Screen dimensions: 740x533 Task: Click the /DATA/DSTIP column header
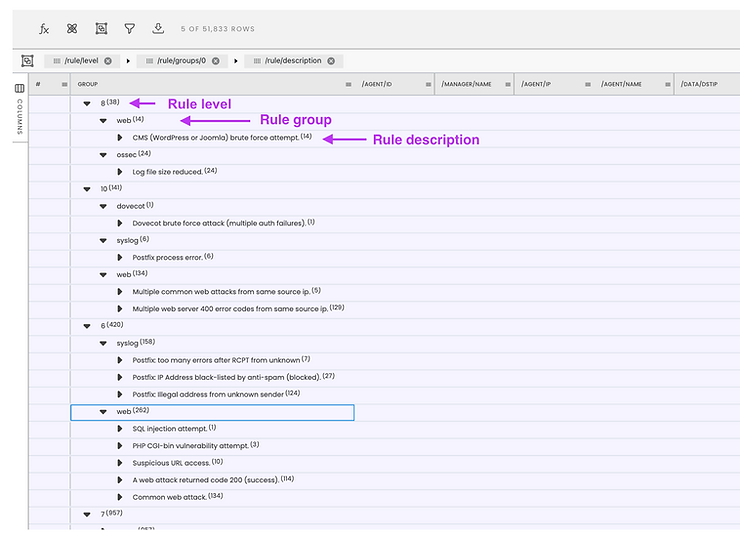[699, 85]
